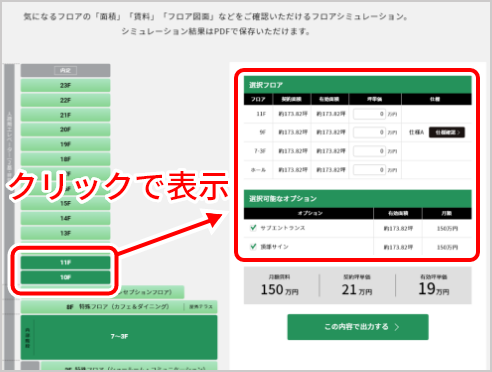Click the 屋外テラス label on 8F bar

point(201,306)
